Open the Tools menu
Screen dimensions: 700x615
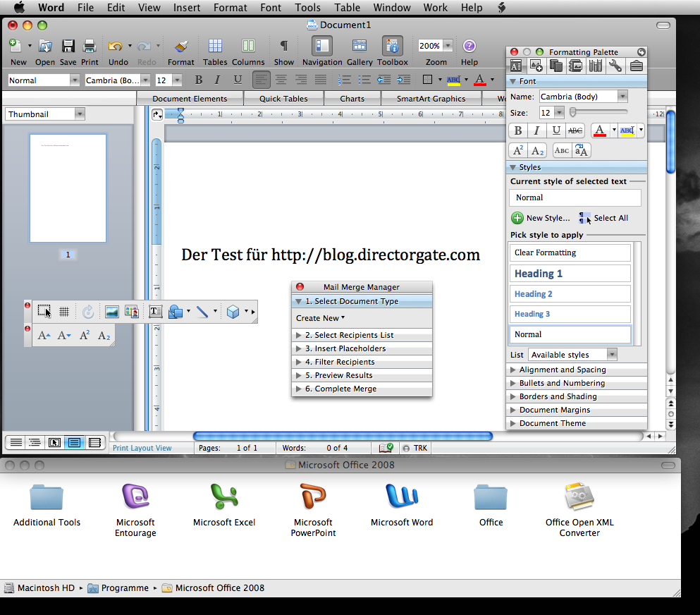[307, 8]
